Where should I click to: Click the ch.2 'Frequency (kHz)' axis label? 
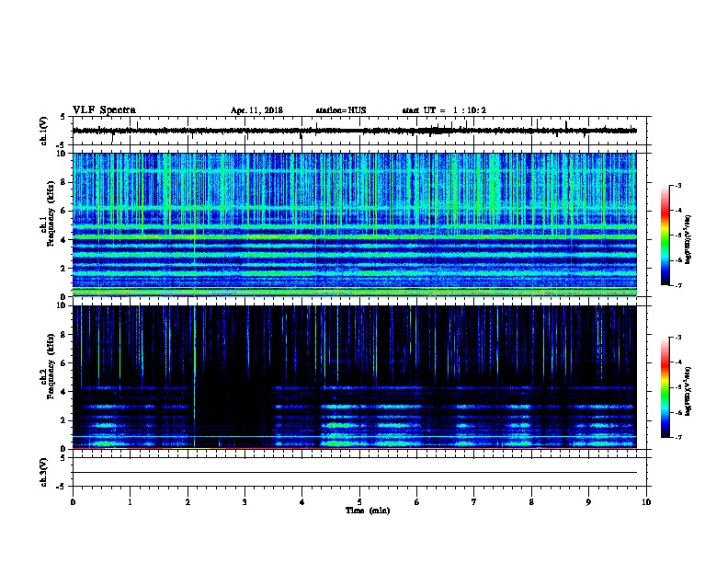(51, 366)
